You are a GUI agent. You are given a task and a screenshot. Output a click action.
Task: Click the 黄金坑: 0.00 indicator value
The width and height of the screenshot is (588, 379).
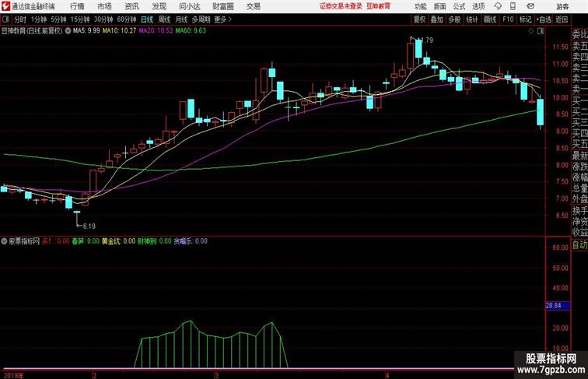click(118, 241)
